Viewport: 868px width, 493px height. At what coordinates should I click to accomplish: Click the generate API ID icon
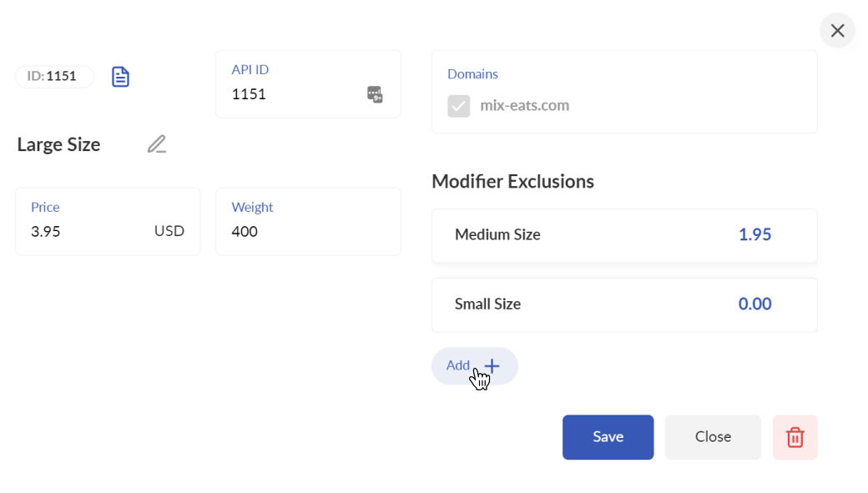tap(375, 94)
